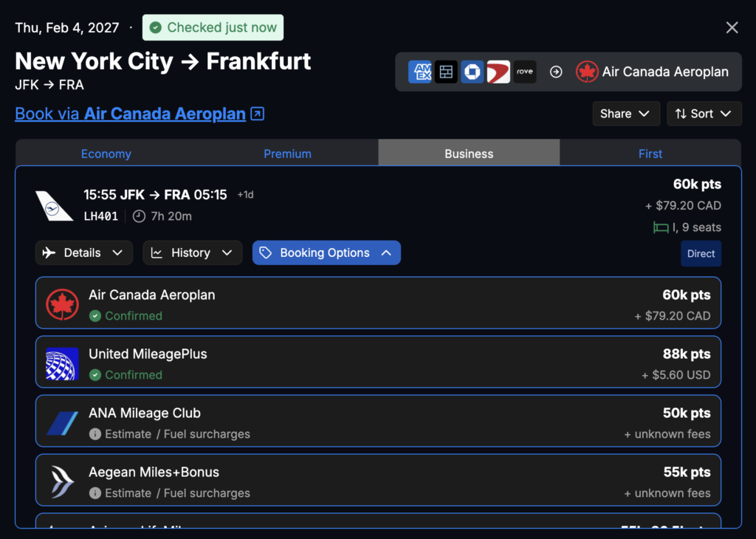Click the +$79.20 CAD fee under flight price
The width and height of the screenshot is (756, 539).
[683, 206]
